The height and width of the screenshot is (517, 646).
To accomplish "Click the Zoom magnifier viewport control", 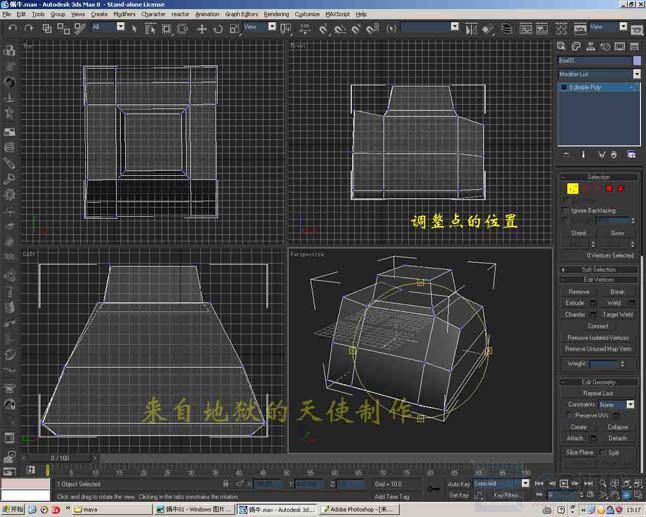I will [x=603, y=483].
